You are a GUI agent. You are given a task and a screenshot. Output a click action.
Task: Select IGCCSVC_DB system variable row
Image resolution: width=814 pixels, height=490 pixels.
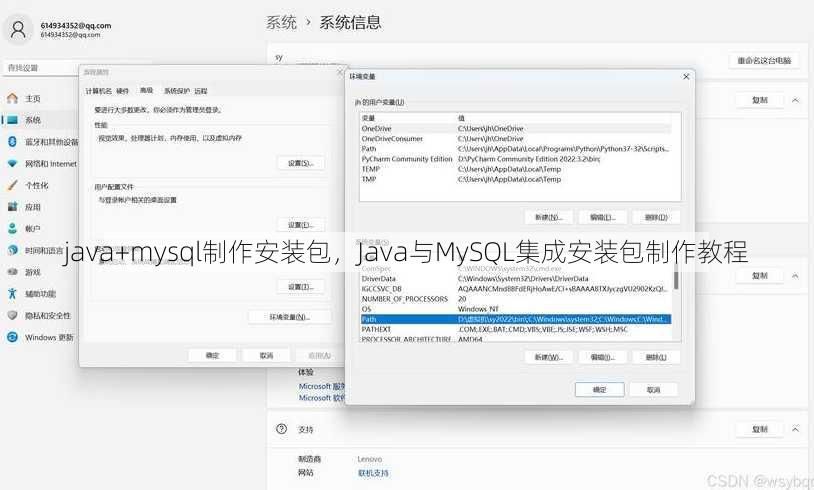(x=515, y=289)
